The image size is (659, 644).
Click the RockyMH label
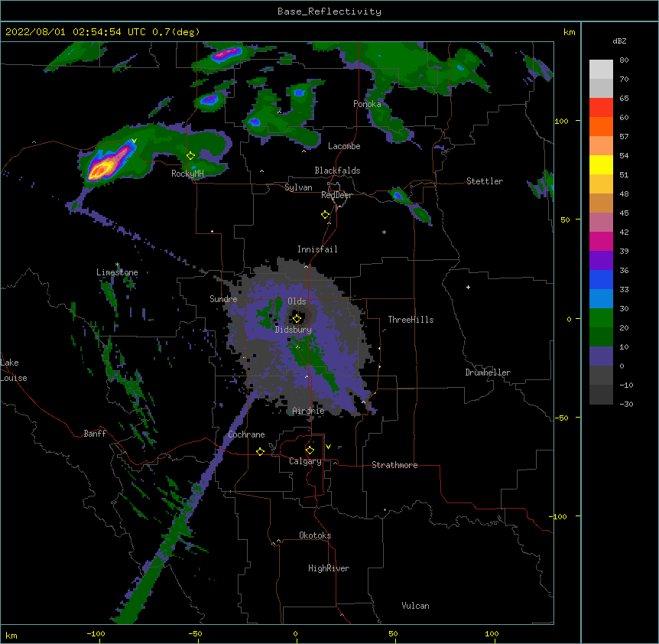(x=187, y=174)
